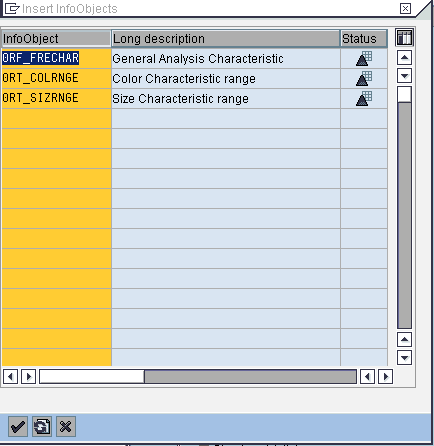Click the vertical scrollbar track
Viewport: 434px width, 446px height.
404,215
